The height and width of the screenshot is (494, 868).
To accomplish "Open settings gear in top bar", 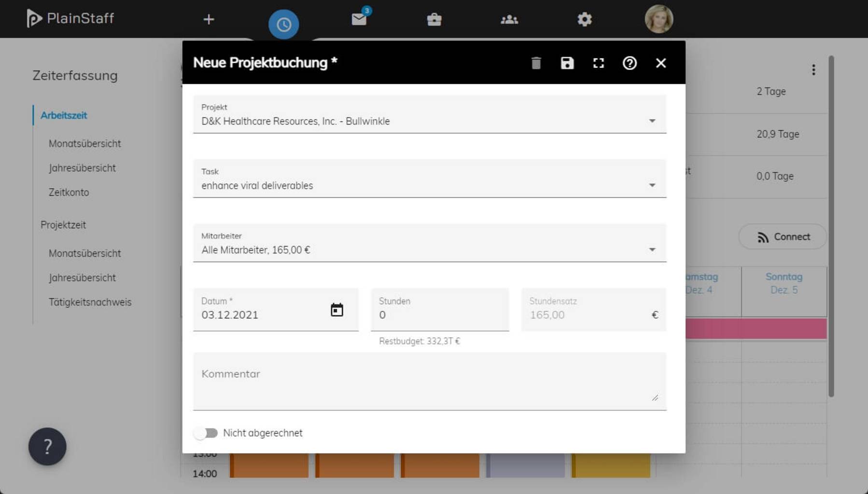I will [584, 19].
